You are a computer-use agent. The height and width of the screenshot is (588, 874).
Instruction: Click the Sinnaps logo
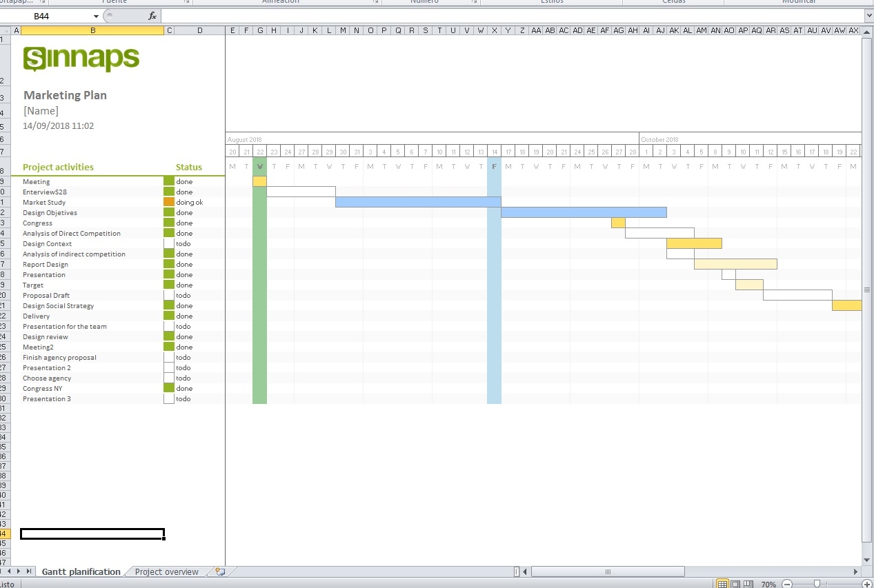[80, 59]
